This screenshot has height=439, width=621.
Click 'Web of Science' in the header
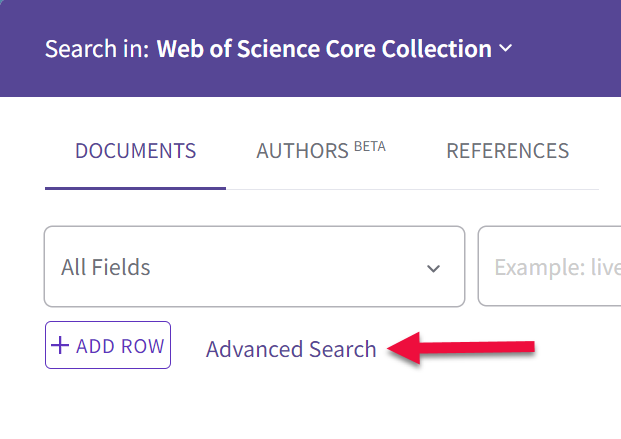(x=238, y=49)
